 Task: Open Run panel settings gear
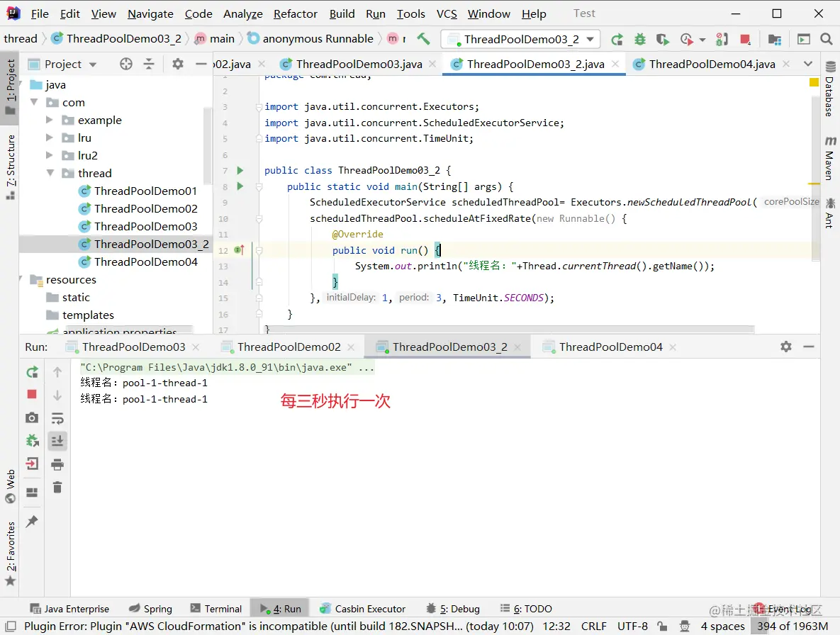[x=786, y=347]
